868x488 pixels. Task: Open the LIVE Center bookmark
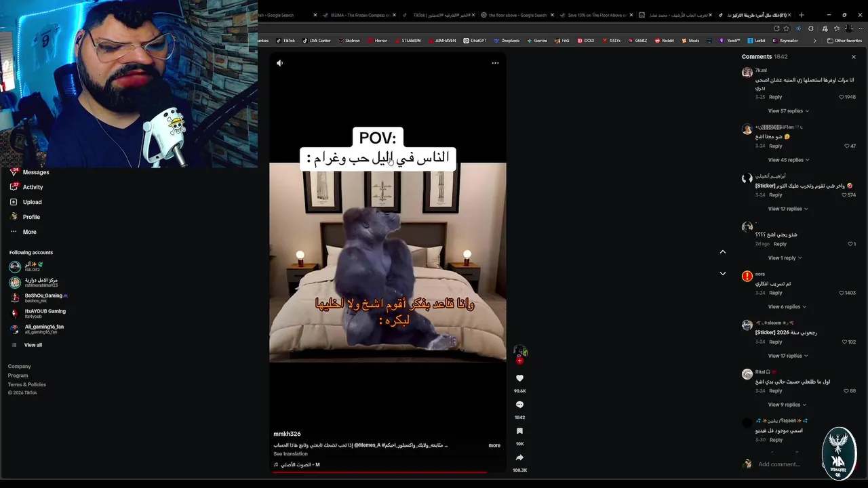(316, 41)
